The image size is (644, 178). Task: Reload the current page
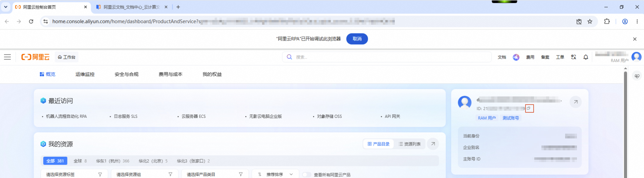[x=31, y=21]
